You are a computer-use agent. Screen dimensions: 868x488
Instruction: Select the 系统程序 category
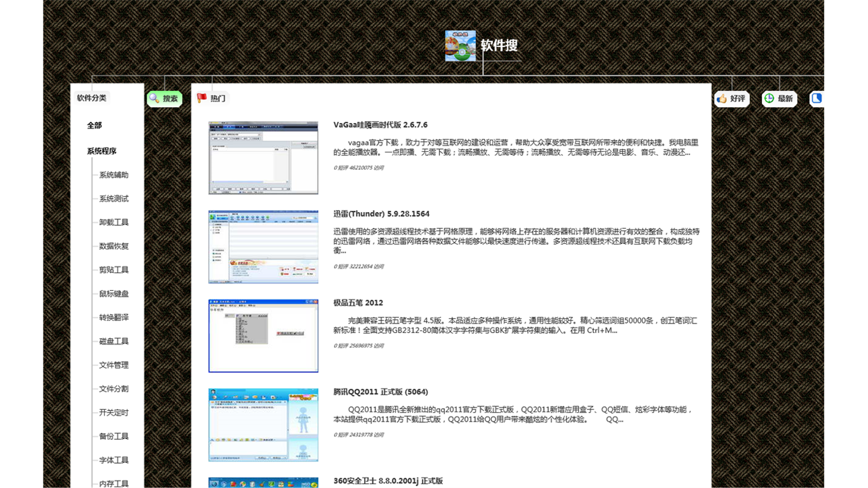(x=102, y=151)
